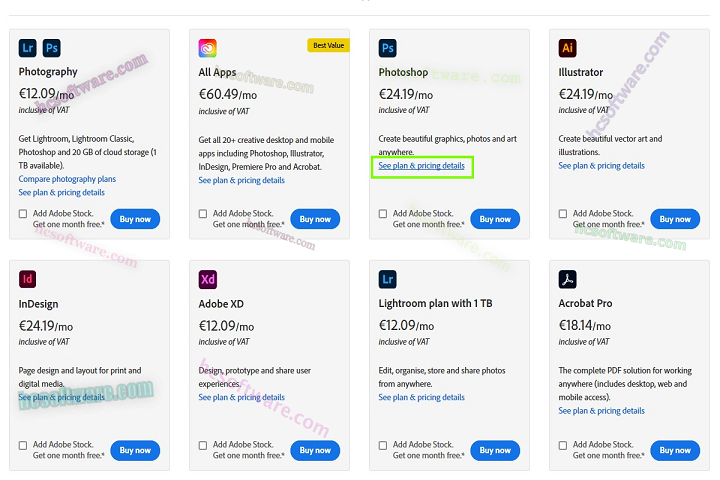Click the €18.14/mo Acrobat Pro price

tap(585, 325)
